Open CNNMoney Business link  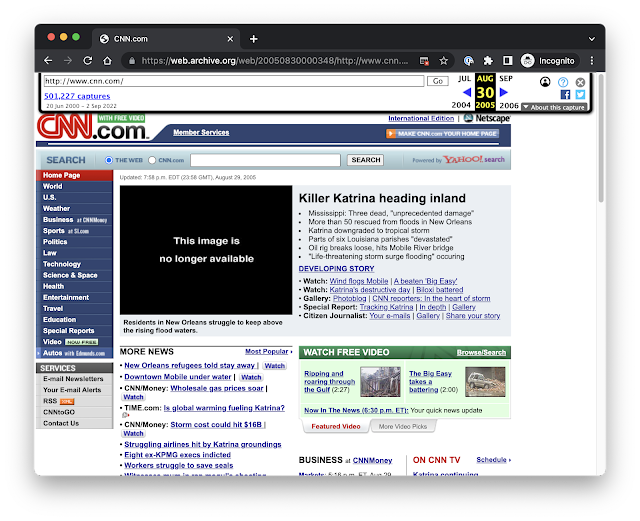point(372,461)
